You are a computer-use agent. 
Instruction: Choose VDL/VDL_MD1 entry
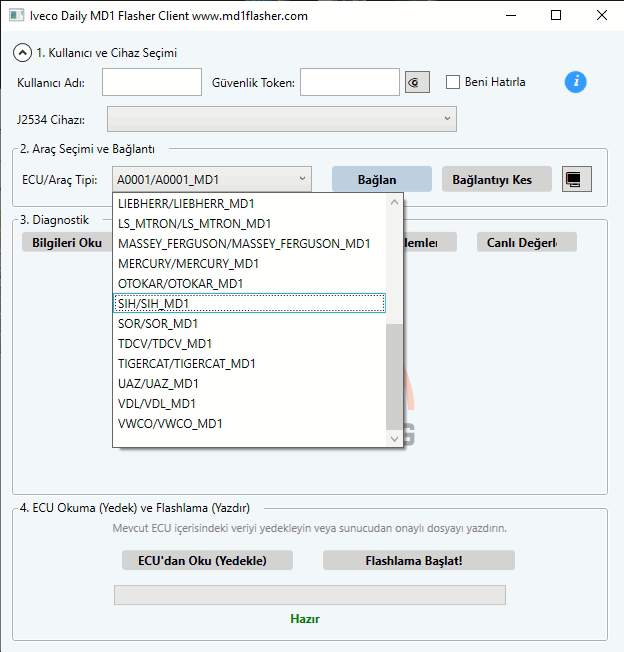point(249,403)
